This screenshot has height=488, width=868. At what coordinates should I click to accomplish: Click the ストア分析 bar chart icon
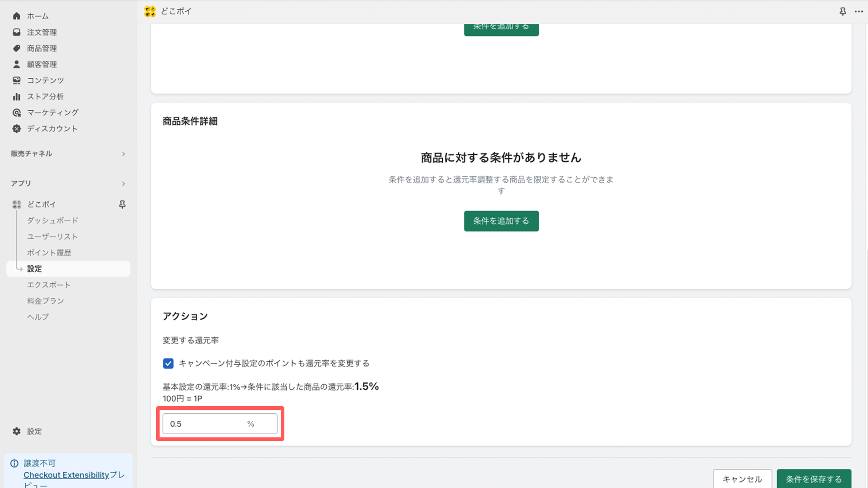pyautogui.click(x=17, y=97)
